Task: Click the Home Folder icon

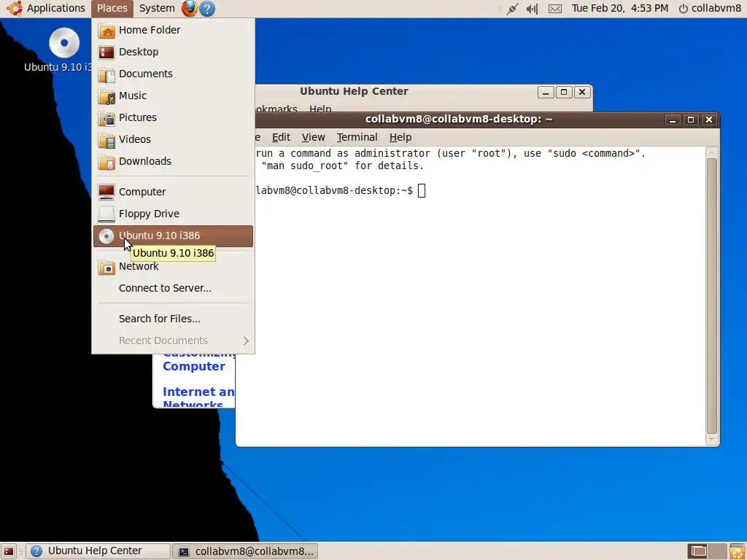Action: point(107,31)
